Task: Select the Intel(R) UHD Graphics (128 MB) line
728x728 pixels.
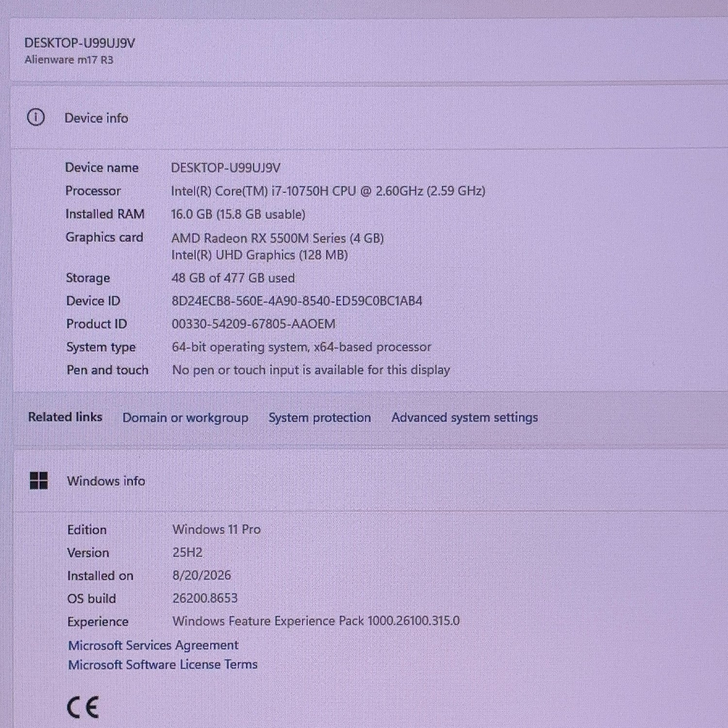Action: pyautogui.click(x=260, y=255)
